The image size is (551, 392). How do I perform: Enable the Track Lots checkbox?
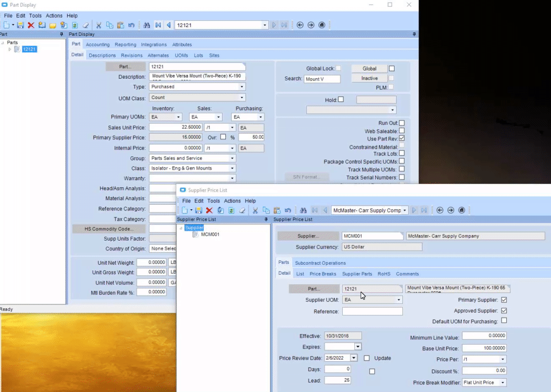point(402,154)
